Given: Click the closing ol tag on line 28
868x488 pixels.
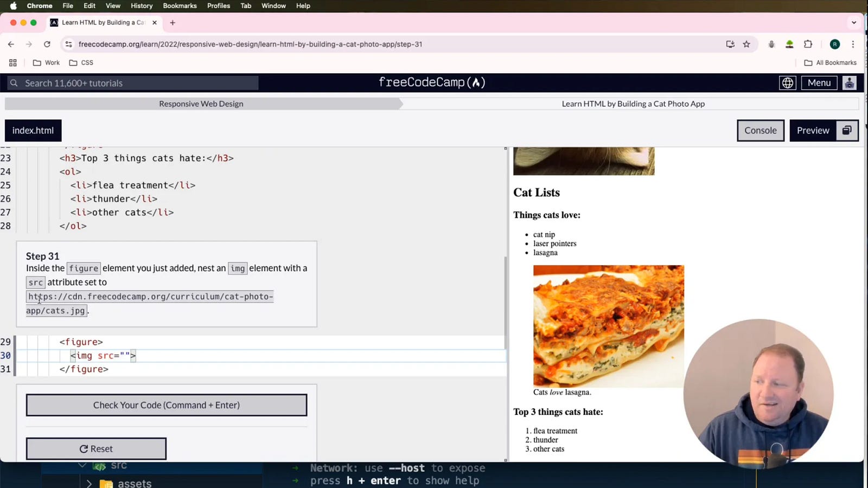Looking at the screenshot, I should [73, 226].
